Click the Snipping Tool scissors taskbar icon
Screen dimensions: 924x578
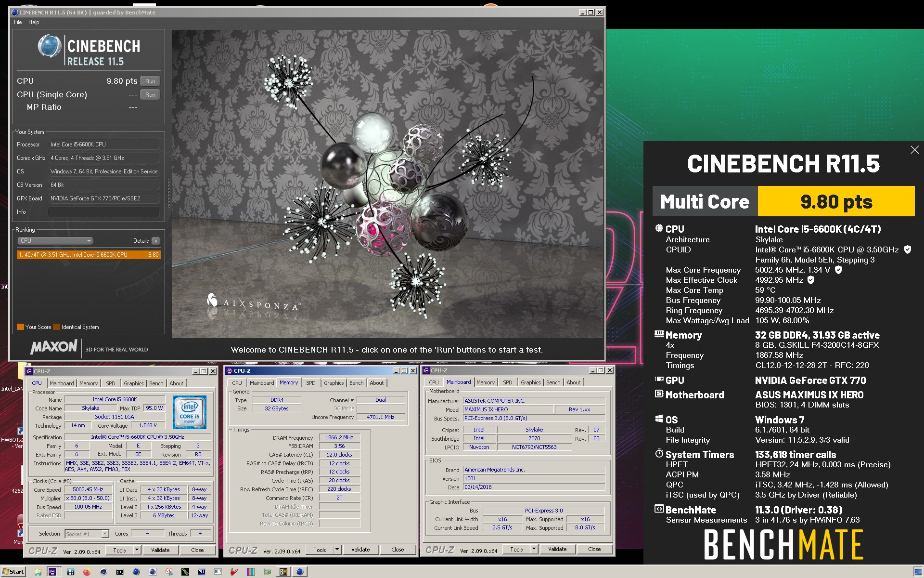tap(169, 572)
